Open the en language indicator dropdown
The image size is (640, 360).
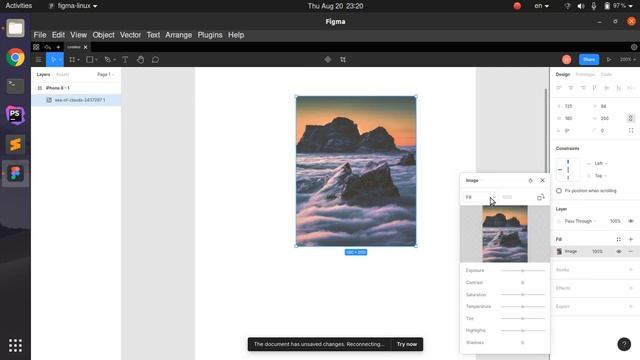click(x=542, y=6)
